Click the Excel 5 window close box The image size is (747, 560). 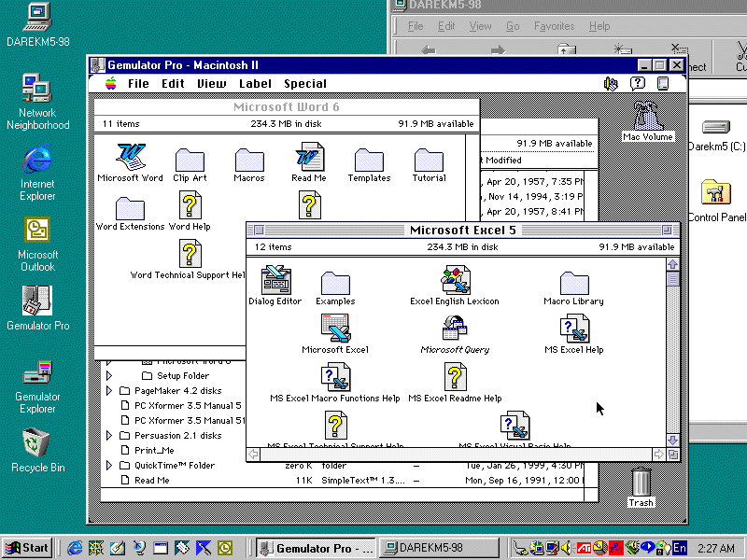point(259,231)
